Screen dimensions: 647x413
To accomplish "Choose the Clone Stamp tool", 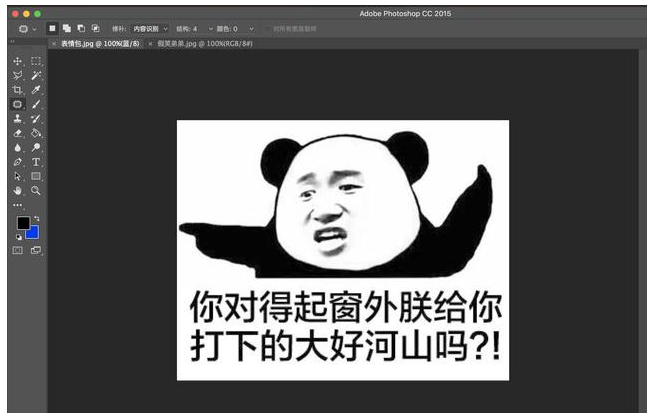I will point(18,119).
